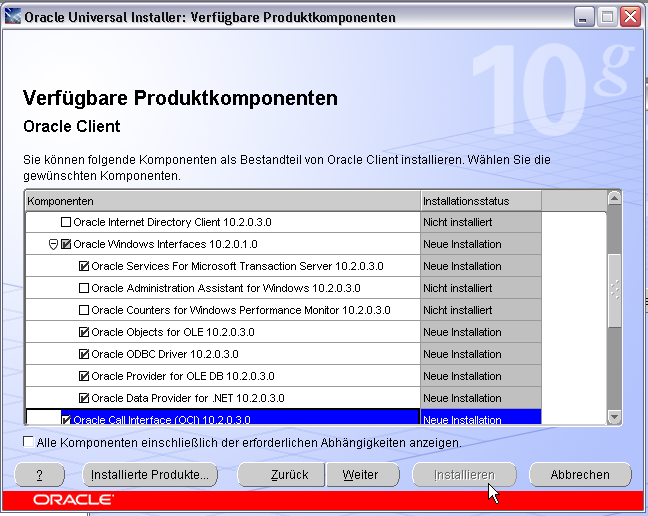Check Oracle Counters for Windows Performance Monitor
The width and height of the screenshot is (648, 516).
(83, 310)
